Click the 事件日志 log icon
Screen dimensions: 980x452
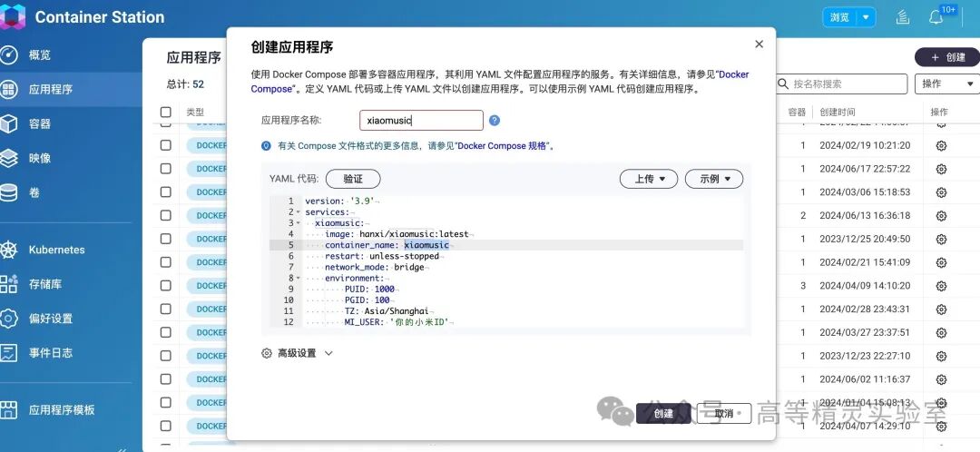pyautogui.click(x=9, y=352)
